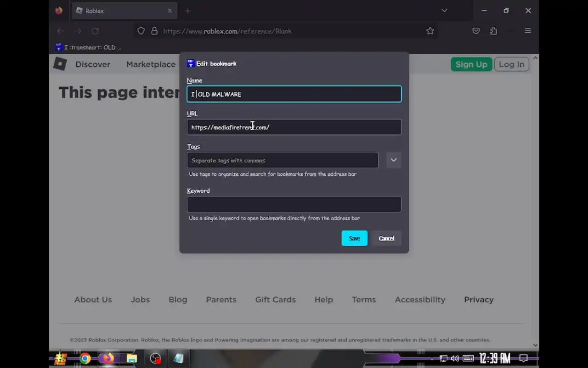Open the Parents footer link
Viewport: 588px width, 368px height.
pyautogui.click(x=221, y=299)
